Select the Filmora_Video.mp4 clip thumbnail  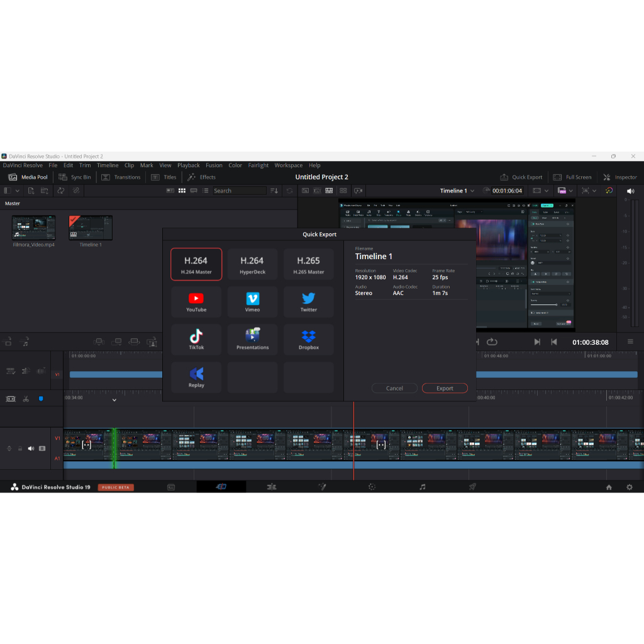tap(34, 228)
